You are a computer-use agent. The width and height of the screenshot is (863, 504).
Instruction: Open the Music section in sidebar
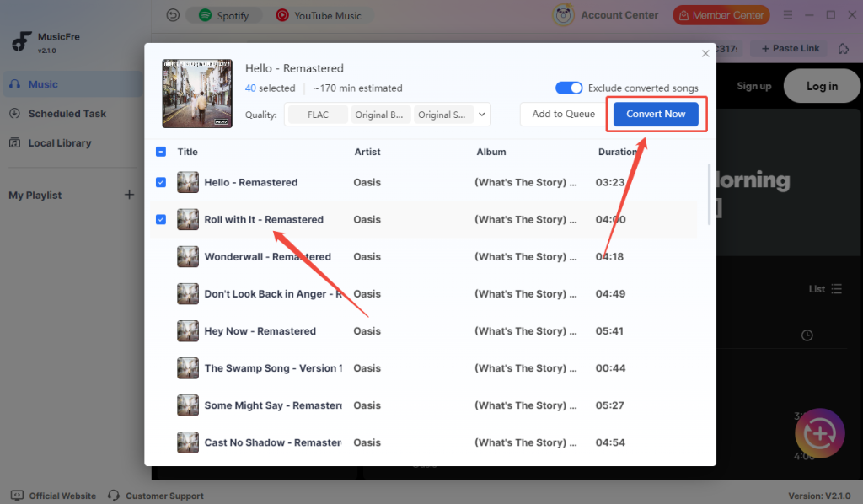click(x=72, y=84)
